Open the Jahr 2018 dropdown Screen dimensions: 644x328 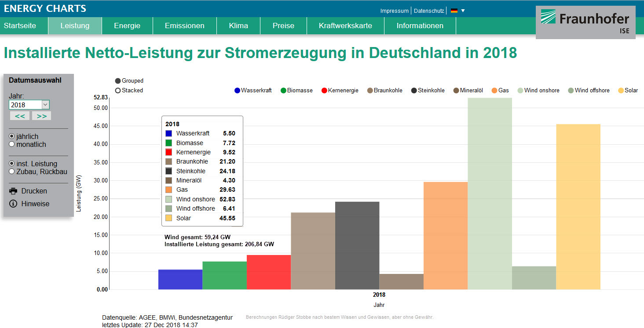(45, 105)
